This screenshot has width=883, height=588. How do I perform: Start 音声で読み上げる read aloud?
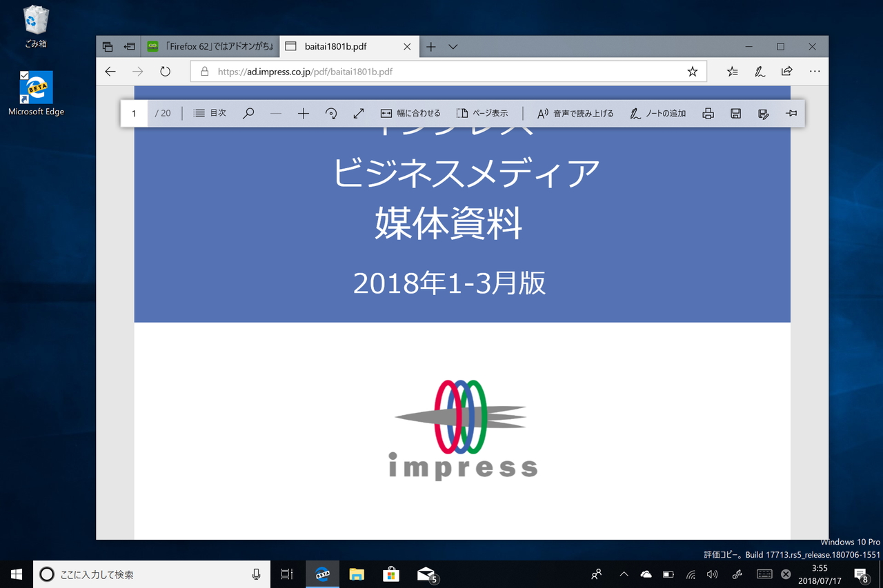(575, 112)
